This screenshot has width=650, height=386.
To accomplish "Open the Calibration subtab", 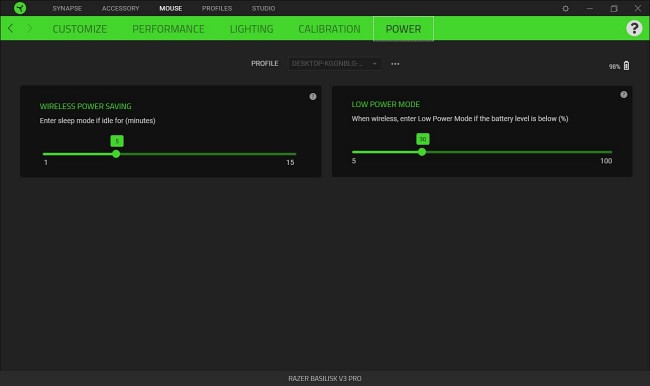I will tap(330, 29).
